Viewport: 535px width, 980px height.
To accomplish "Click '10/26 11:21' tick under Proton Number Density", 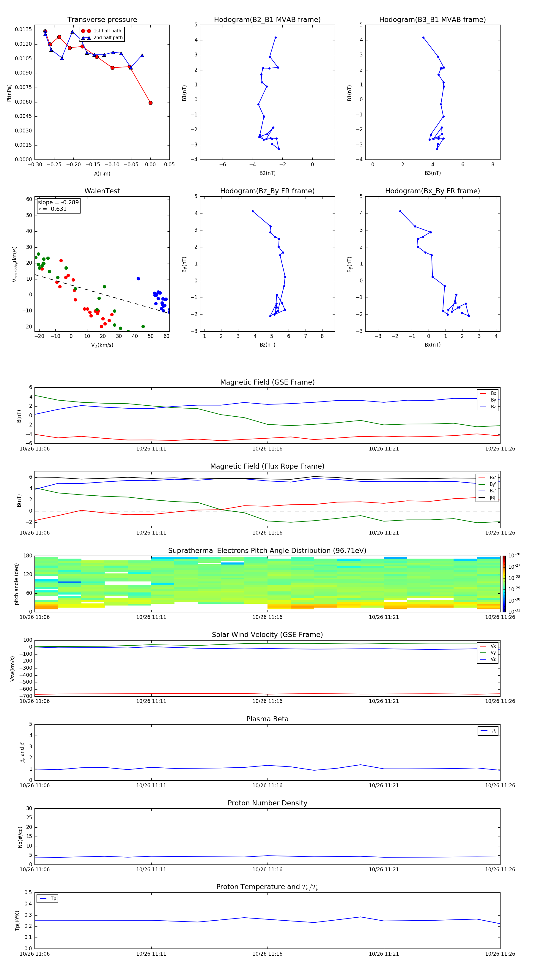I will coord(384,870).
